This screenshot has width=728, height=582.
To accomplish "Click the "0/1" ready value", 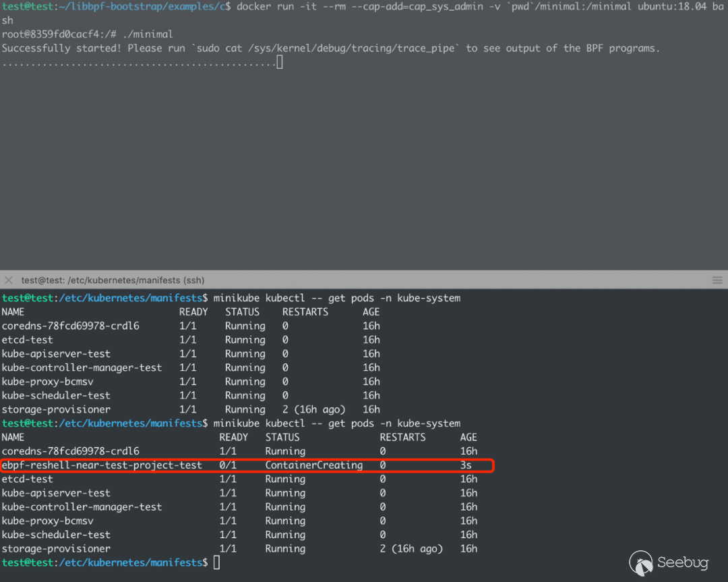I will tap(228, 465).
